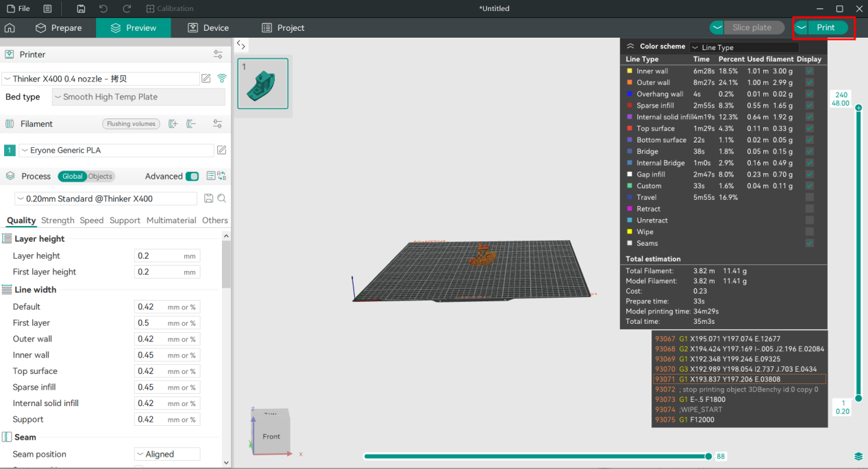Enable Wipe display checkbox
This screenshot has width=868, height=469.
coord(810,231)
